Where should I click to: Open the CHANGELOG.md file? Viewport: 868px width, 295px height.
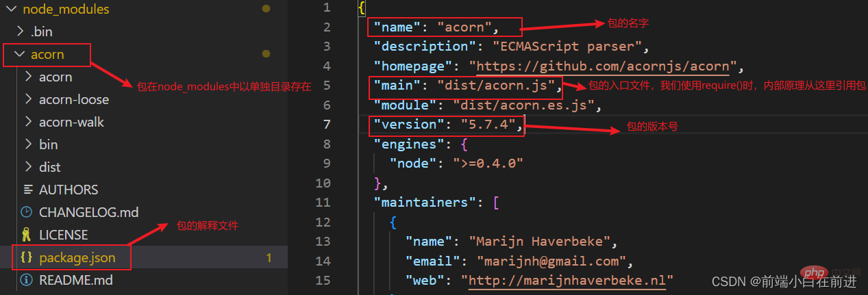pos(88,212)
